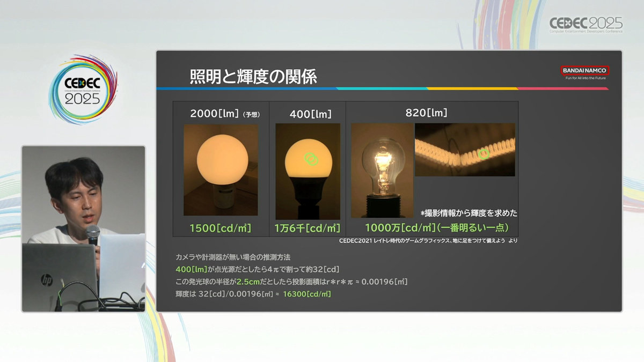The image size is (644, 362).
Task: Select the round globe lamp photo
Action: pos(221,170)
